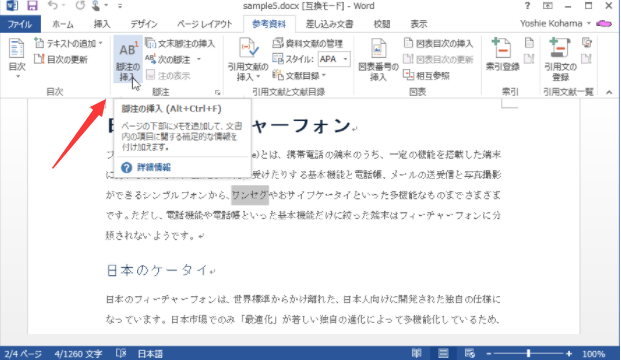This screenshot has height=360, width=621.
Task: Open the スタイル APA combo box
Action: tap(334, 59)
